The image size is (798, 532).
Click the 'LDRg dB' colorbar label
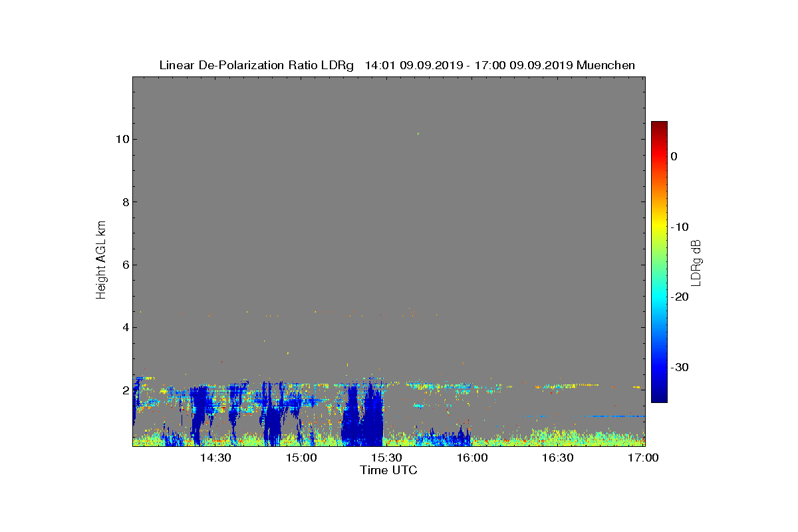pos(696,262)
